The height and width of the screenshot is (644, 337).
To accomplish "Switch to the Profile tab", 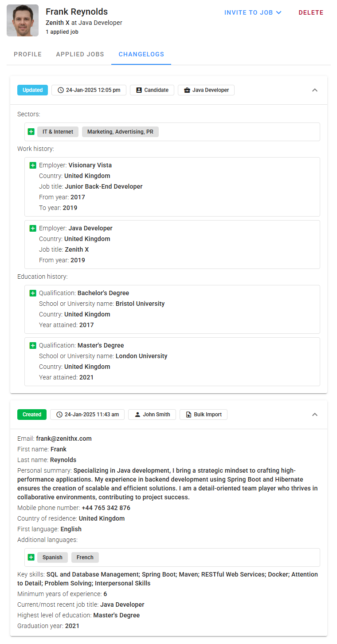I will tap(27, 54).
